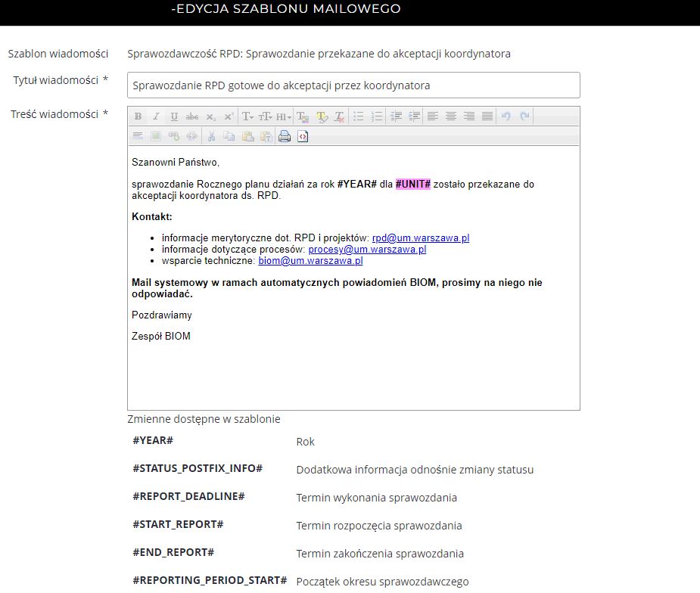Viewport: 700px width, 593px height.
Task: Choose text background highlight color
Action: 322,116
